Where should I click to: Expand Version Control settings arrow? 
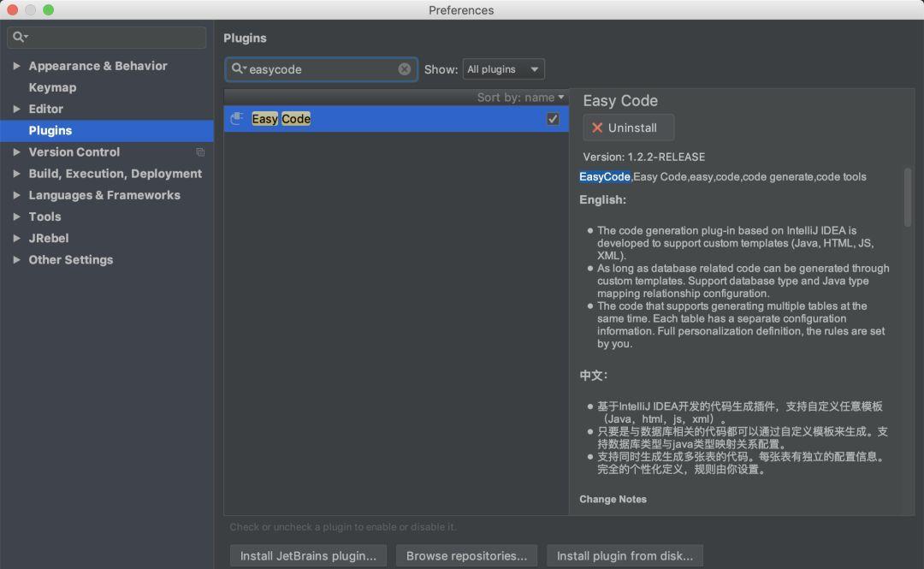click(16, 152)
